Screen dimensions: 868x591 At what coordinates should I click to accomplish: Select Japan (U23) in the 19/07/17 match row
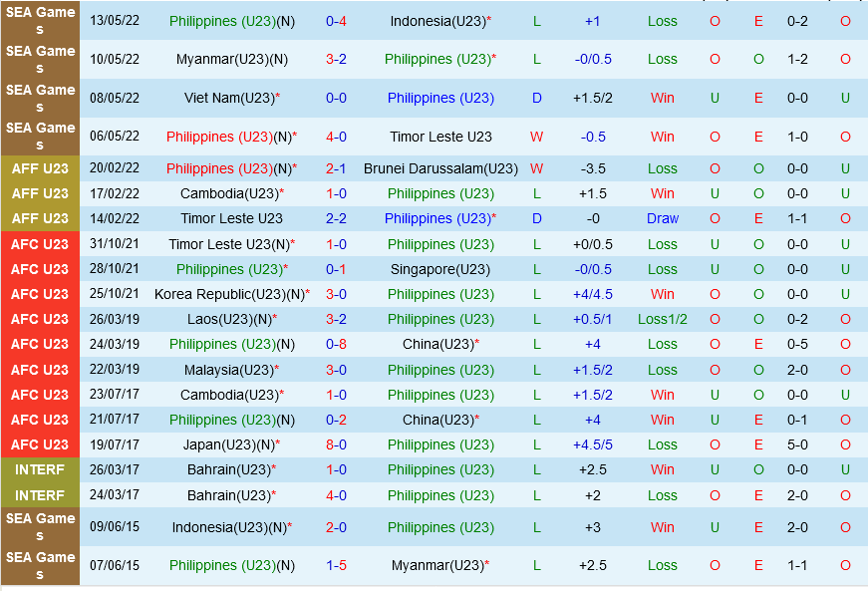coord(229,444)
